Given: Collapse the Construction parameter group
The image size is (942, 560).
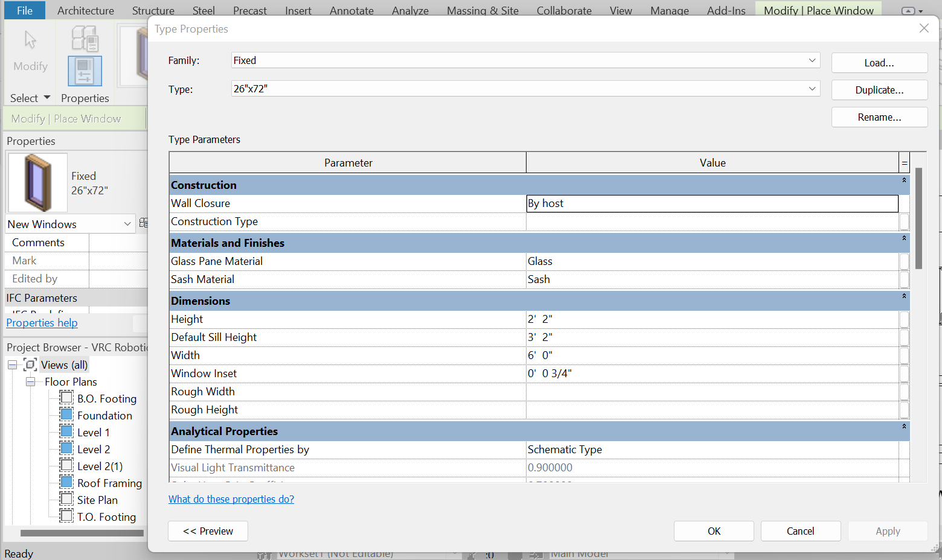Looking at the screenshot, I should [904, 180].
